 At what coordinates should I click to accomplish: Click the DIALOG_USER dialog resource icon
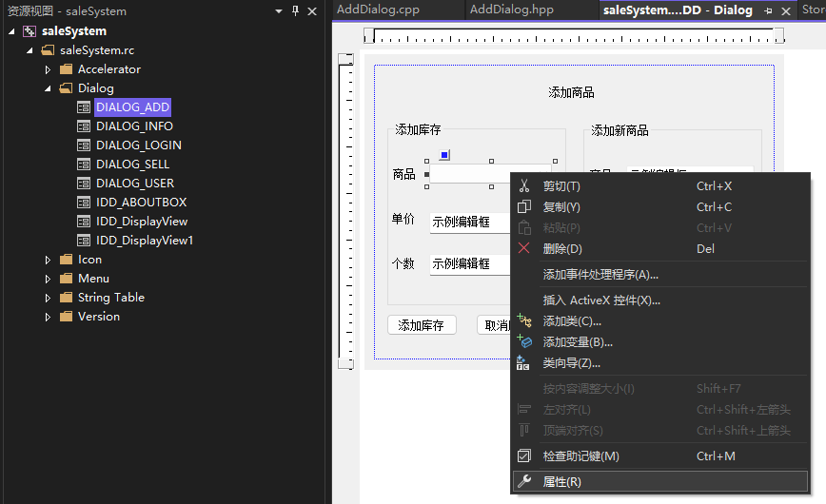(x=84, y=184)
